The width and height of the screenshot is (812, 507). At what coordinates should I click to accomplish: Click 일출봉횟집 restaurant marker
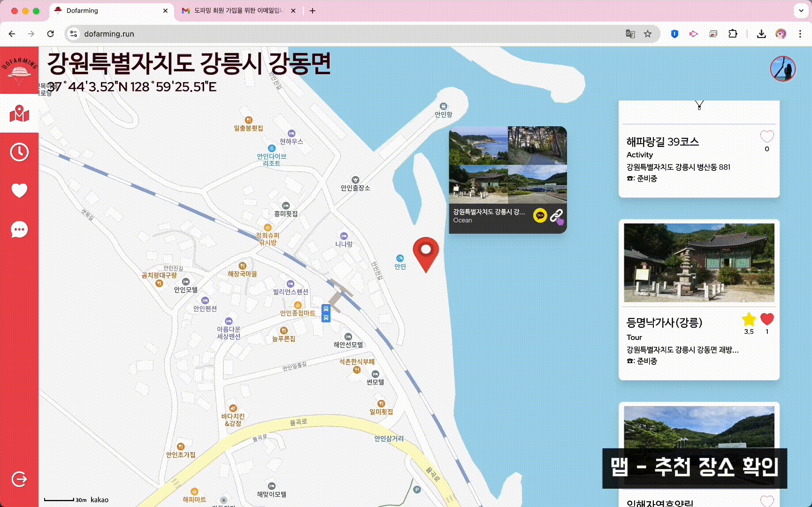tap(249, 120)
